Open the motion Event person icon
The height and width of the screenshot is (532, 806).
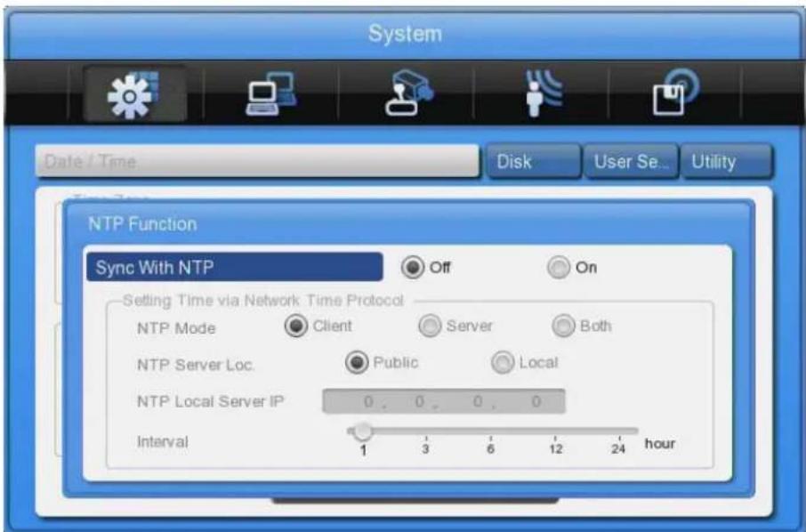(543, 93)
